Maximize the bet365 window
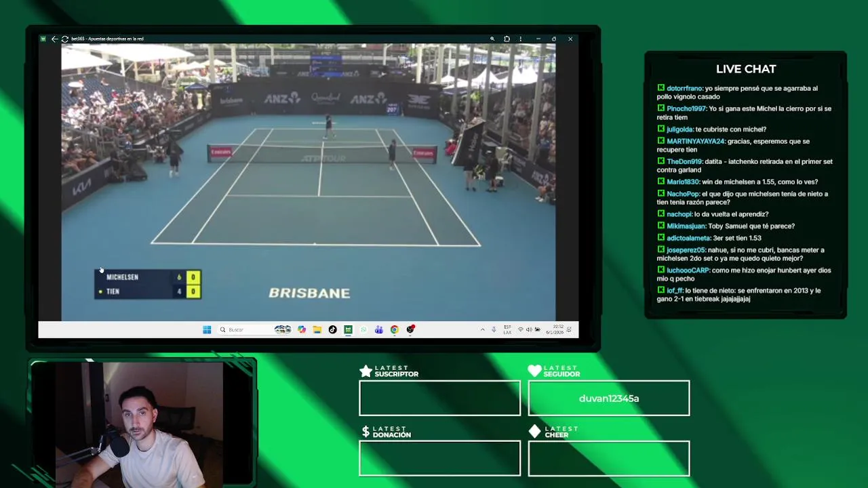The width and height of the screenshot is (868, 488). (554, 39)
